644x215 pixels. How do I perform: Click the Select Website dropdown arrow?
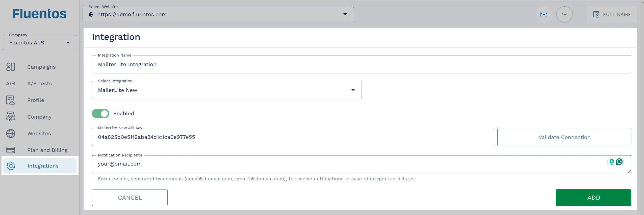[345, 14]
